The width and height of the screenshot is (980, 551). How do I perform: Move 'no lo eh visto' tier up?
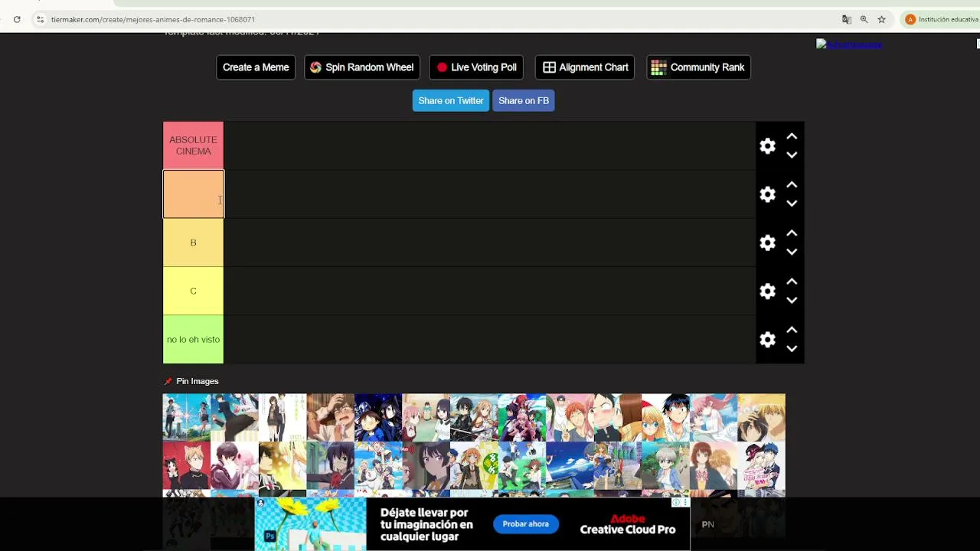(792, 330)
